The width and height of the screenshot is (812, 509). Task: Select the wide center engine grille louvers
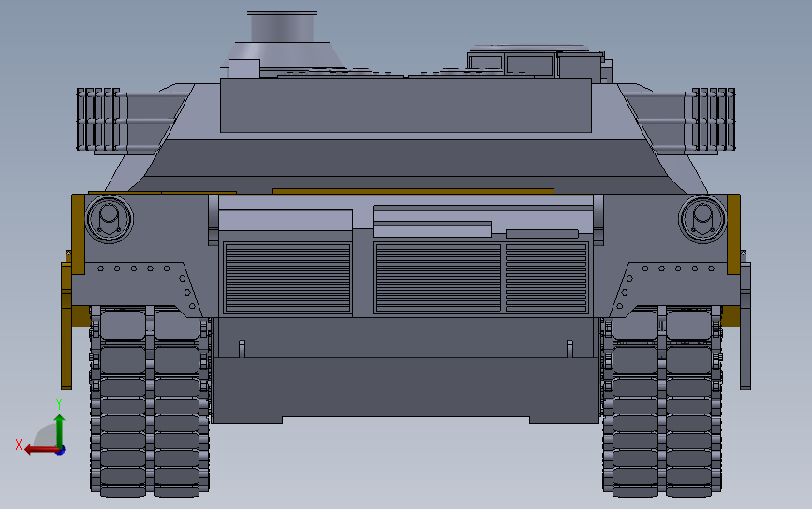click(438, 278)
